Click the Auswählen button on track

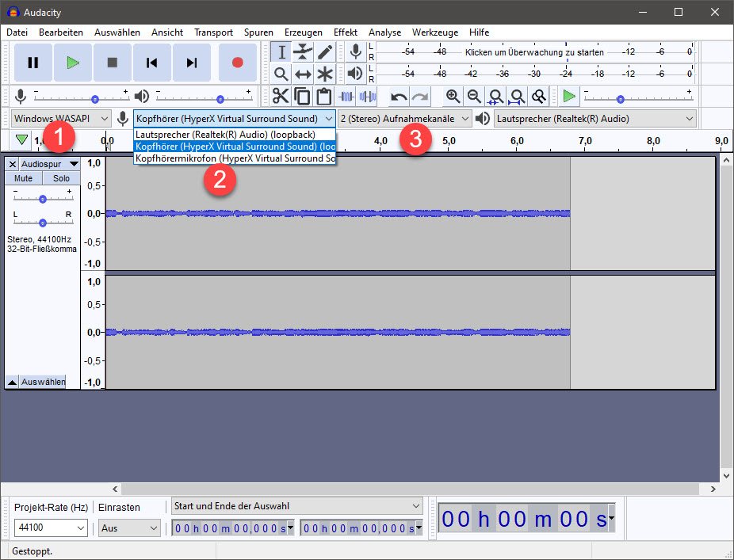[x=43, y=382]
